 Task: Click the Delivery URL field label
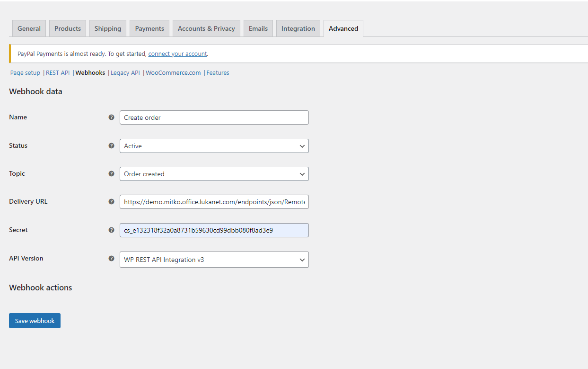[28, 201]
